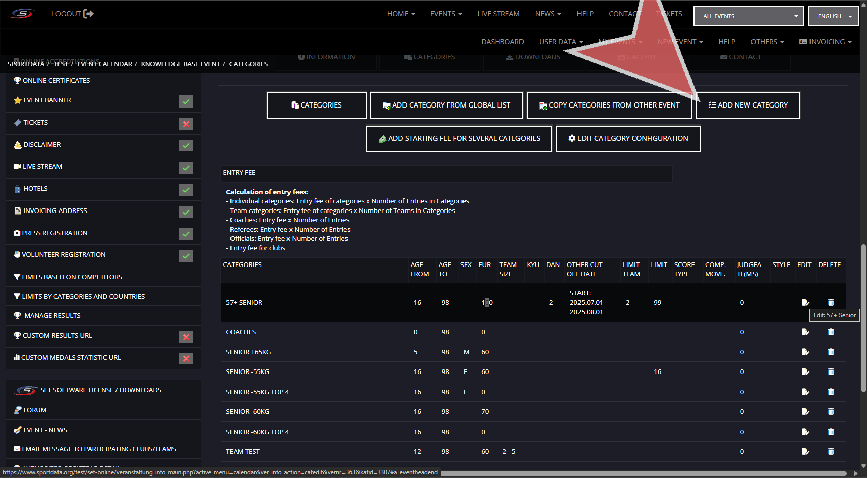Click edit icon for Team Test row
868x478 pixels.
pos(805,451)
